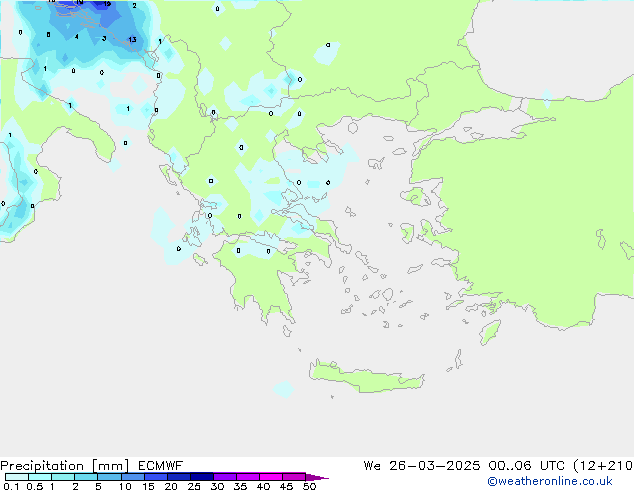Click the legend scale label '0.1'
The image size is (634, 490).
pyautogui.click(x=11, y=486)
